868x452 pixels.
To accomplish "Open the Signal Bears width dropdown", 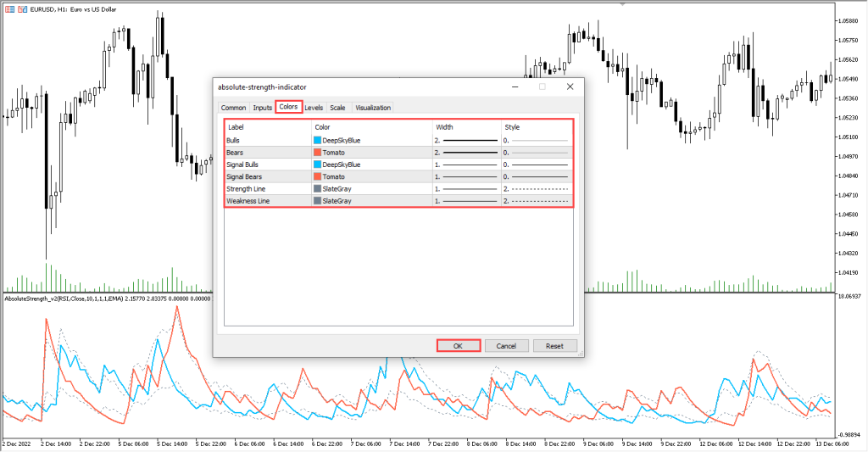I will point(466,176).
